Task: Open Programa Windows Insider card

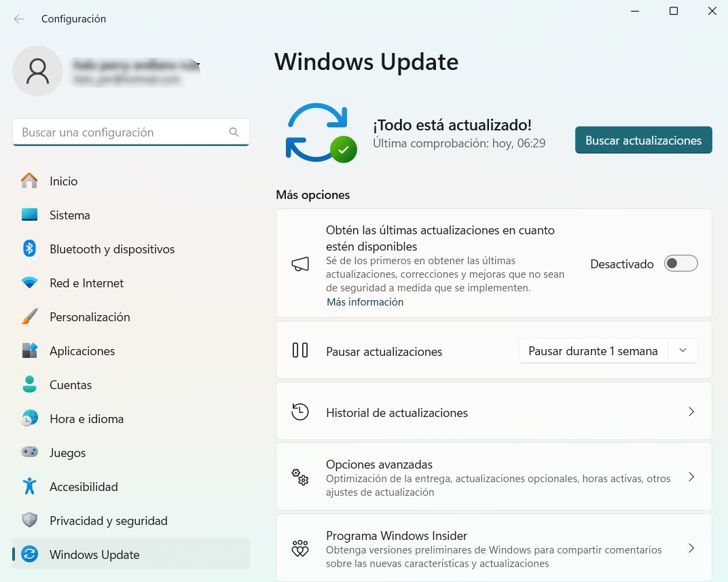Action: tap(494, 548)
